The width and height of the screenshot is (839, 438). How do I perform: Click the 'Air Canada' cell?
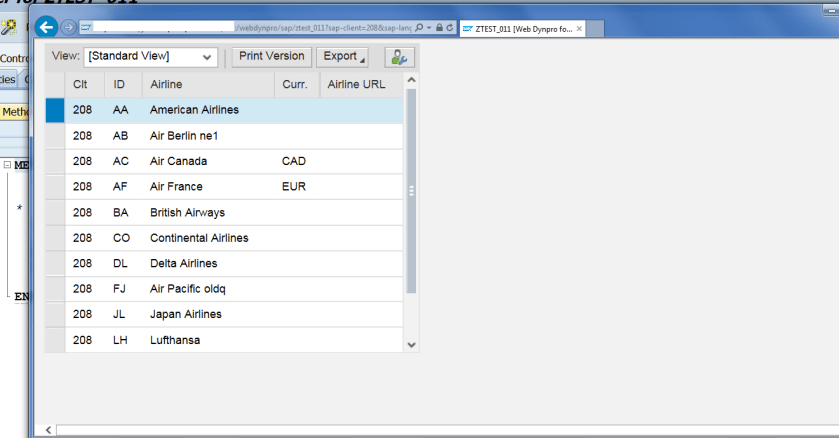[209, 162]
